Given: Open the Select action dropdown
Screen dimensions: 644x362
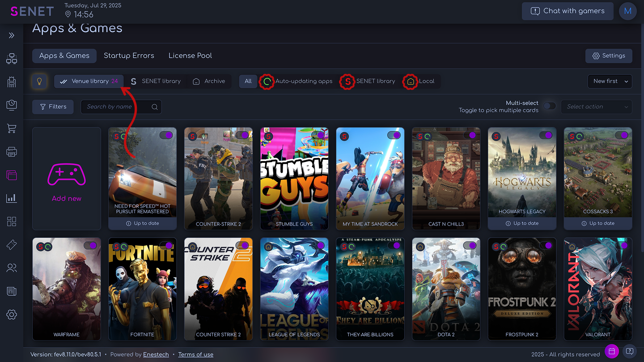Looking at the screenshot, I should pyautogui.click(x=597, y=107).
